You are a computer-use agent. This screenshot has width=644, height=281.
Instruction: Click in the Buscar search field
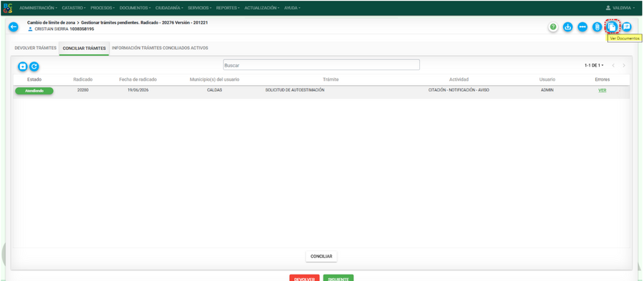click(x=321, y=65)
